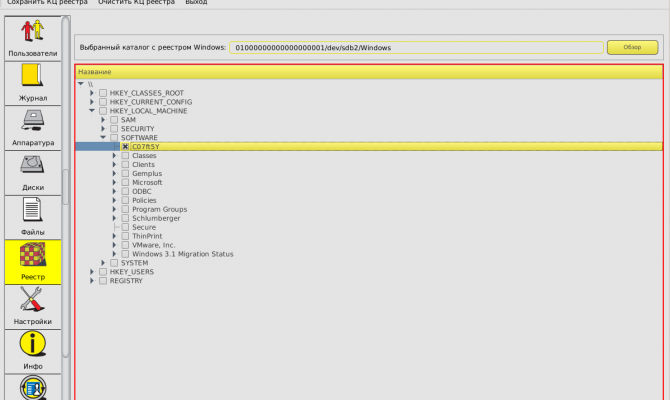
Task: Expand the SYSTEM node
Action: click(103, 263)
